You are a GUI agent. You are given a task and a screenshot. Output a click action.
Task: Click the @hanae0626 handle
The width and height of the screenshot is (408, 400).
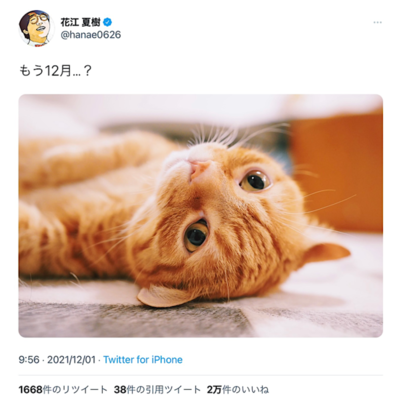point(91,35)
